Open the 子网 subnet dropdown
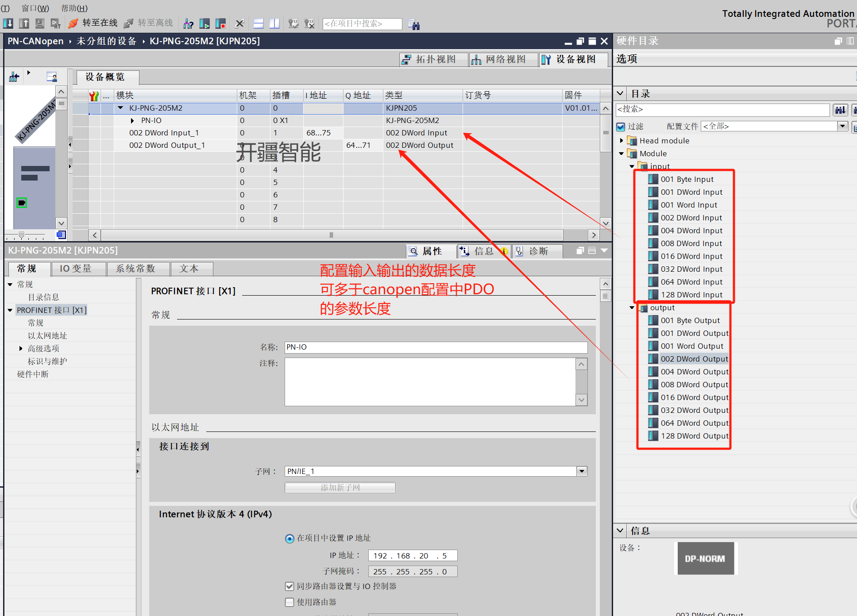This screenshot has width=857, height=616. point(582,471)
